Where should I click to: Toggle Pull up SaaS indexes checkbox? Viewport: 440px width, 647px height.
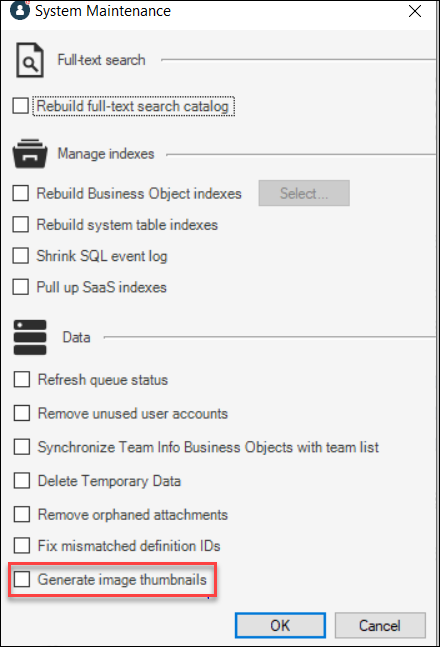[21, 287]
